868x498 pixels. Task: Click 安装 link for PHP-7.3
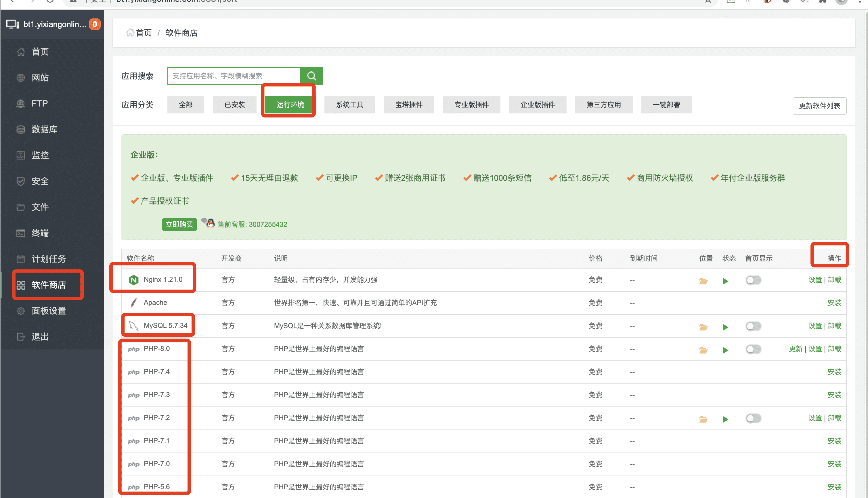pyautogui.click(x=835, y=395)
